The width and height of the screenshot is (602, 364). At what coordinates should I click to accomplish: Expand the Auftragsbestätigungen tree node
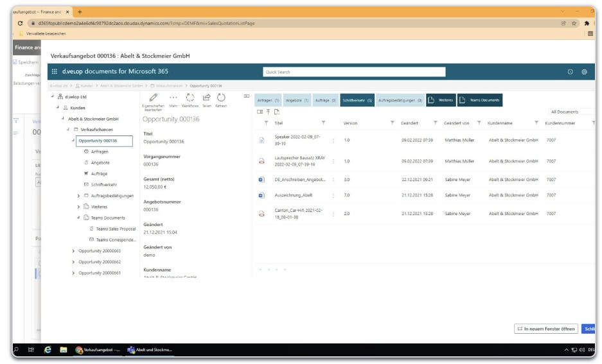(79, 196)
